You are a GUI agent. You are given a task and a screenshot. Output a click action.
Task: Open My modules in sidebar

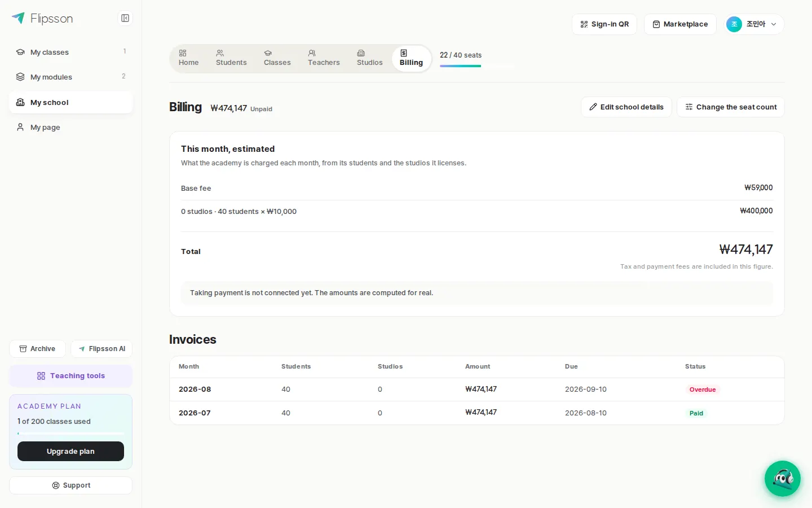tap(71, 77)
